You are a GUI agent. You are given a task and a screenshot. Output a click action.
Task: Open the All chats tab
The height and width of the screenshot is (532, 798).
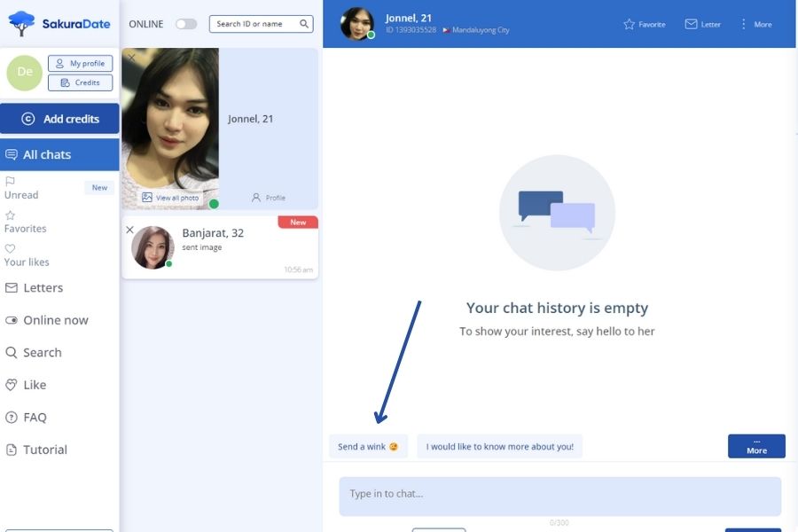[59, 154]
